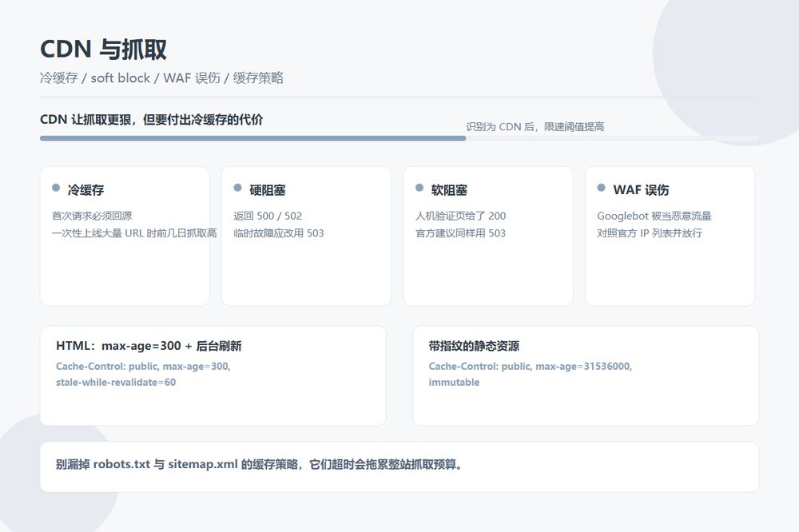799x532 pixels.
Task: Click the heading "HTML：max-age=300 + 后台刷新"
Action: click(x=149, y=346)
